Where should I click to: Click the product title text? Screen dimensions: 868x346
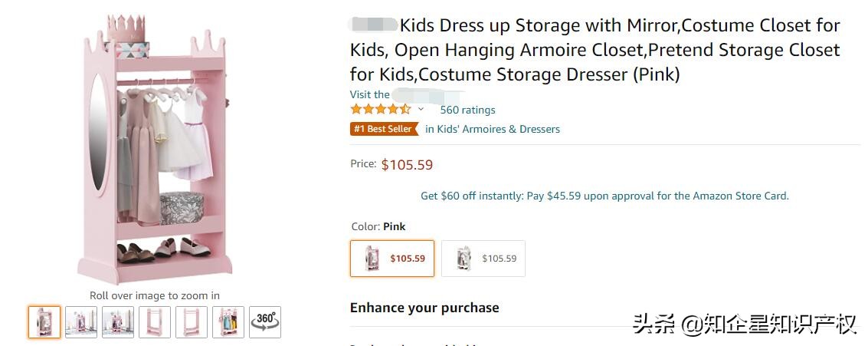[x=594, y=50]
